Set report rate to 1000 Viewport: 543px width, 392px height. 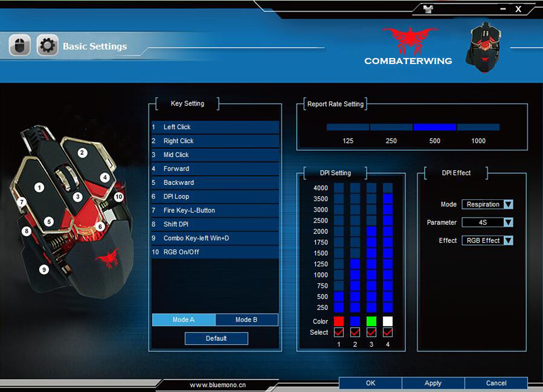(478, 127)
